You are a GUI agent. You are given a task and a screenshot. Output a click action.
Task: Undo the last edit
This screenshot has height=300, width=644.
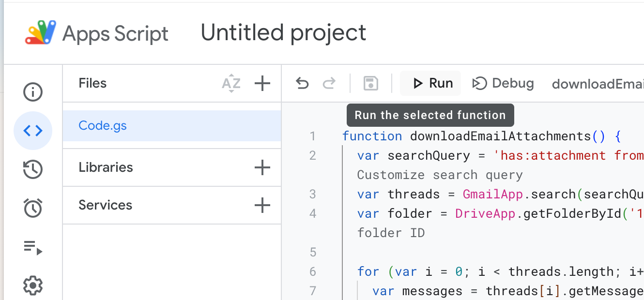click(x=302, y=84)
